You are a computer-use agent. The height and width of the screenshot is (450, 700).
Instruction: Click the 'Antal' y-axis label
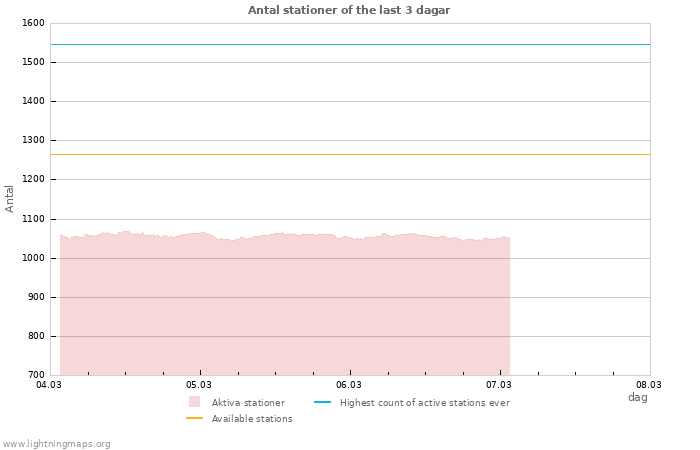tap(10, 198)
